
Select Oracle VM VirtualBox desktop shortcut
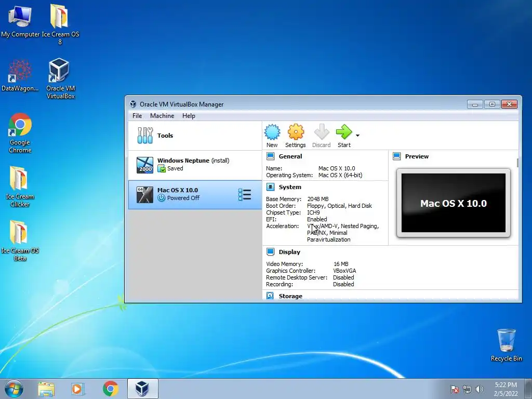point(60,79)
